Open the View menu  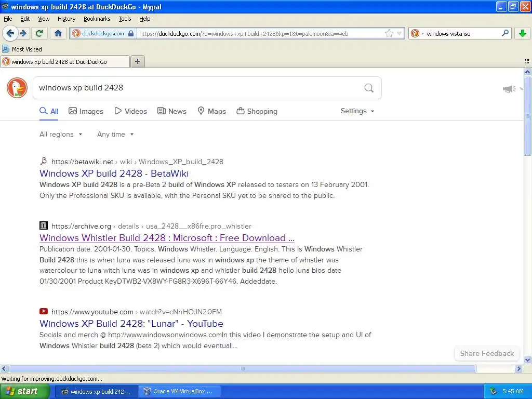click(x=44, y=19)
